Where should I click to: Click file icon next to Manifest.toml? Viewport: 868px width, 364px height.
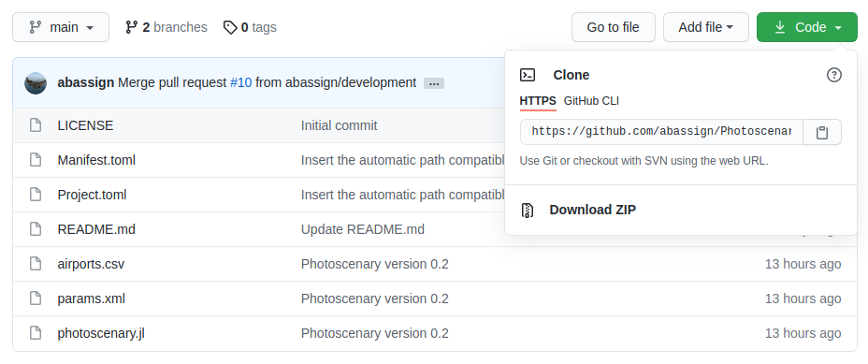click(x=36, y=161)
